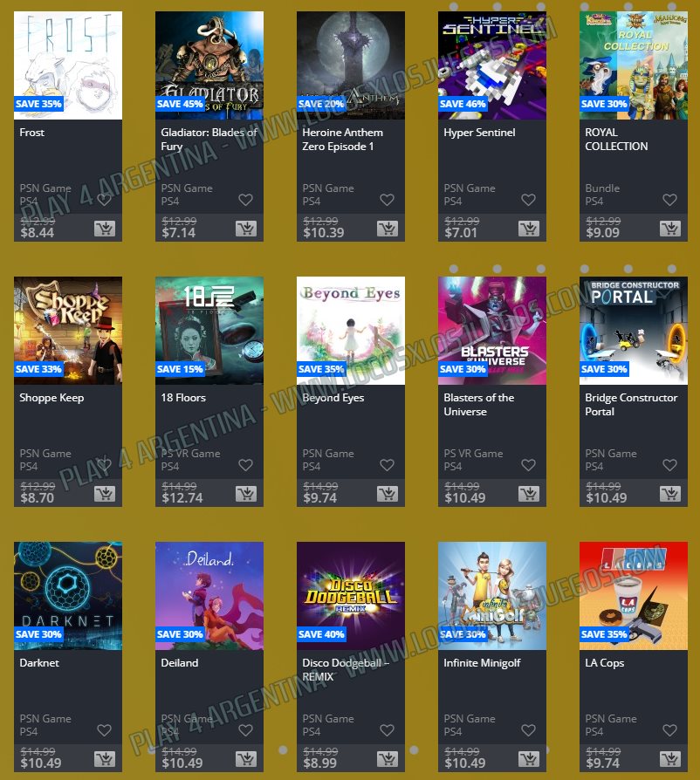Add Shoppe Keep to the cart

105,494
